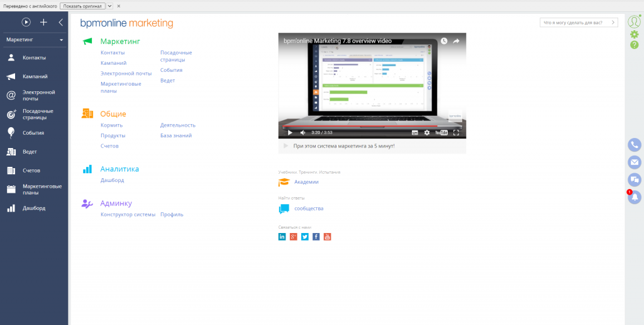Click the command line search field
Viewport: 644px width, 325px height.
[579, 23]
